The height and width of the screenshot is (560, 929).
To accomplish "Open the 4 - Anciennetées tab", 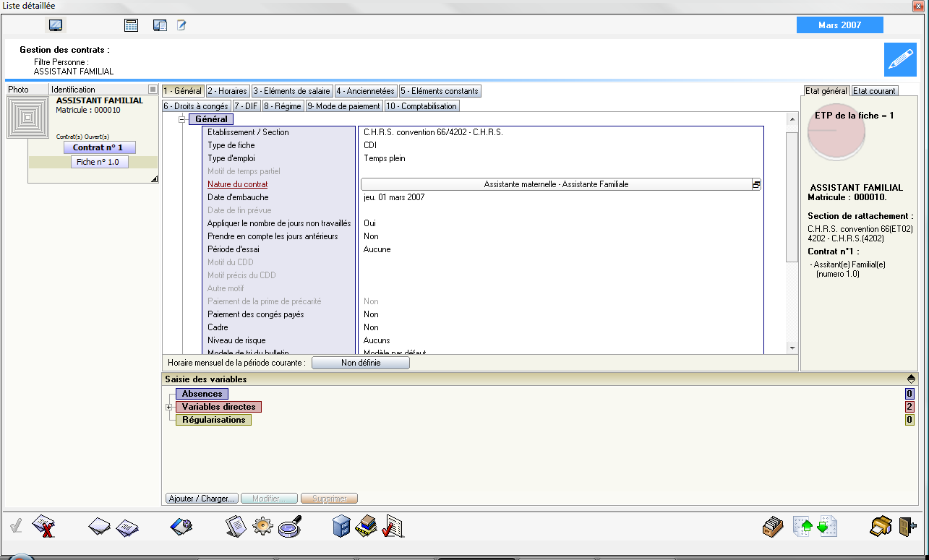I will (366, 91).
